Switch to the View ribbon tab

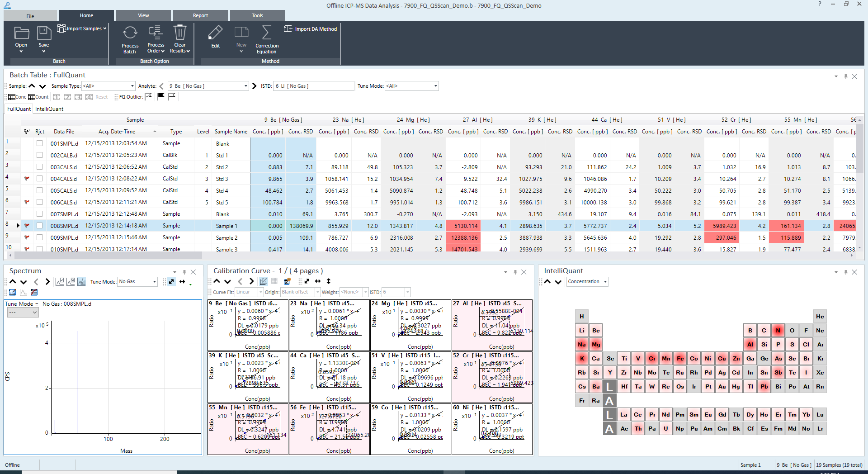coord(143,15)
